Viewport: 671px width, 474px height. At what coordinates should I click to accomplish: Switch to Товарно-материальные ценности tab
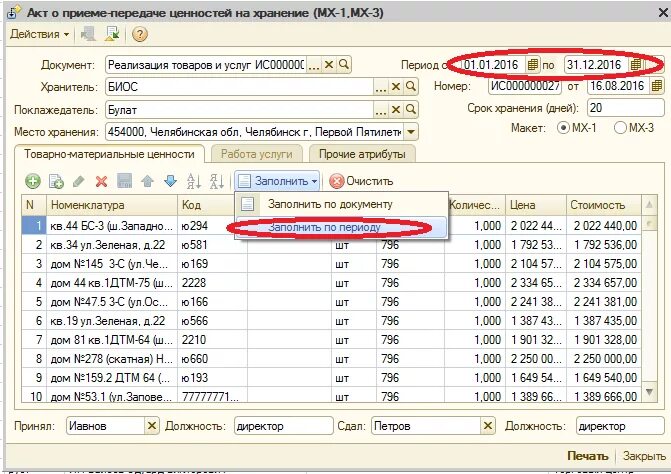[x=109, y=154]
